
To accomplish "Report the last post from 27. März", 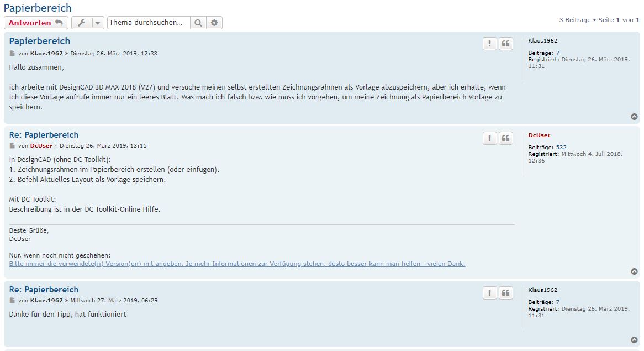I will click(489, 292).
